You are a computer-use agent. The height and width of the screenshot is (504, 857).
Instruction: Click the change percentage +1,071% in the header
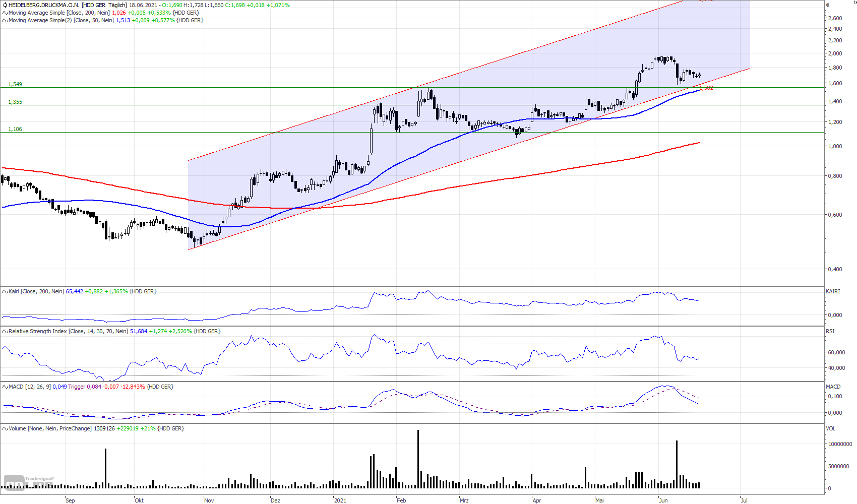tap(278, 5)
